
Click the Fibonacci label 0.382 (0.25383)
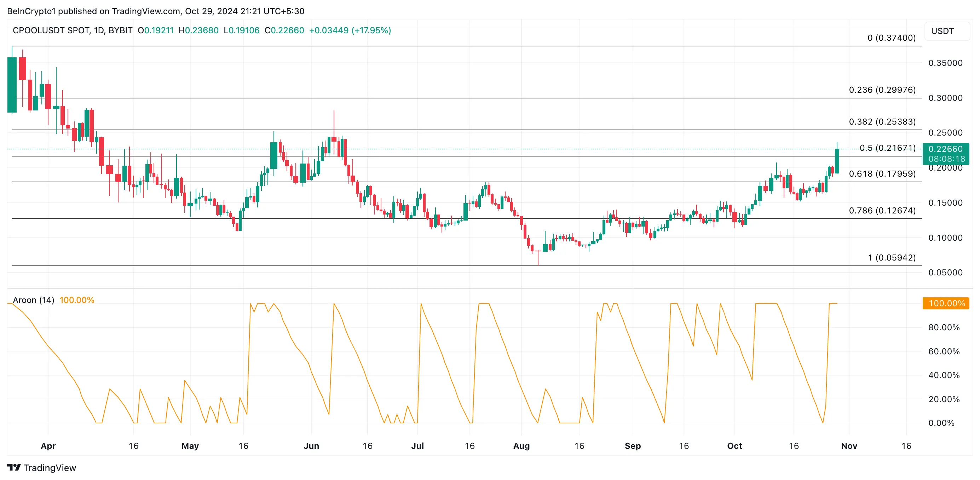[x=882, y=121]
